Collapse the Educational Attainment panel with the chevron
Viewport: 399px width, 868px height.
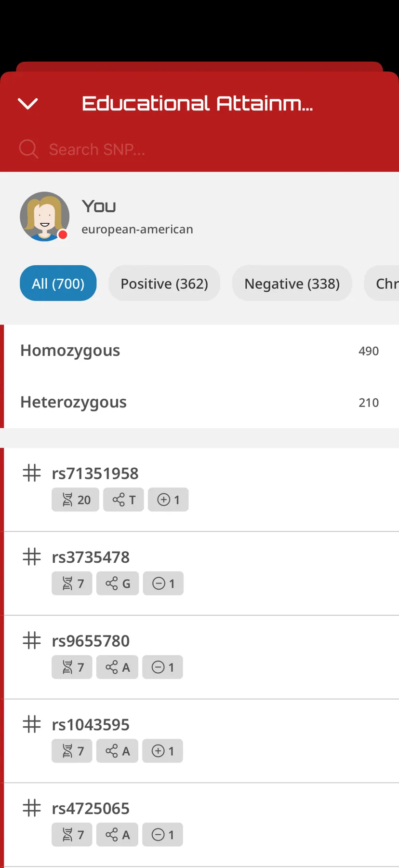(27, 103)
